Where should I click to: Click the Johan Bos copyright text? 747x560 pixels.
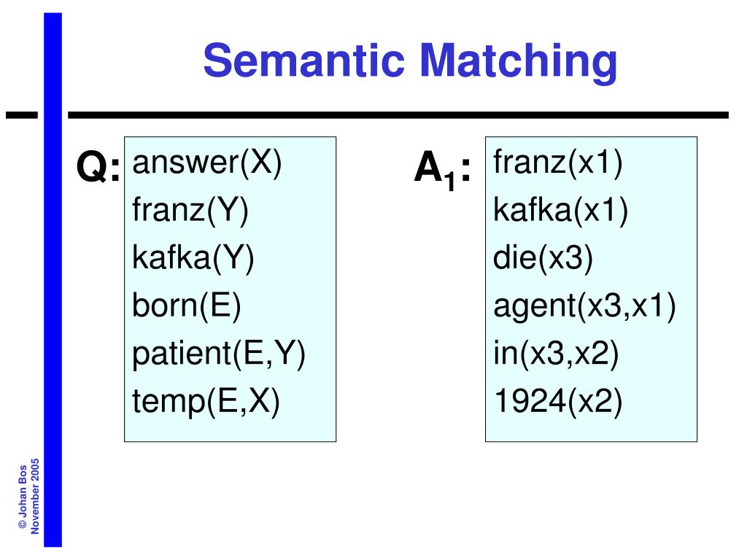click(23, 497)
